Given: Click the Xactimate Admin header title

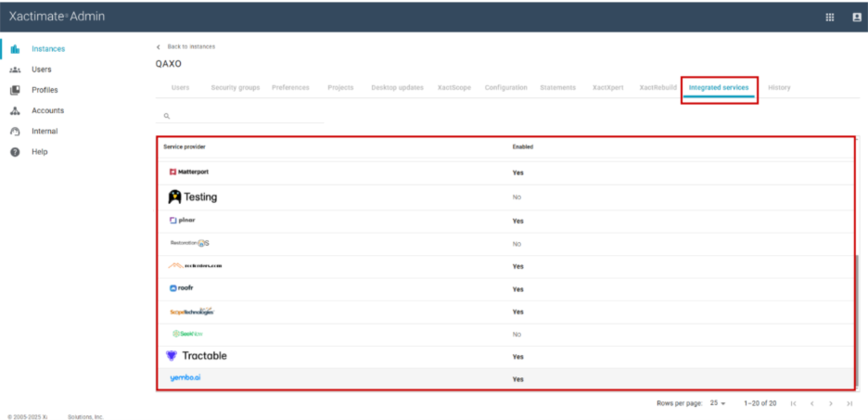Looking at the screenshot, I should (x=57, y=17).
